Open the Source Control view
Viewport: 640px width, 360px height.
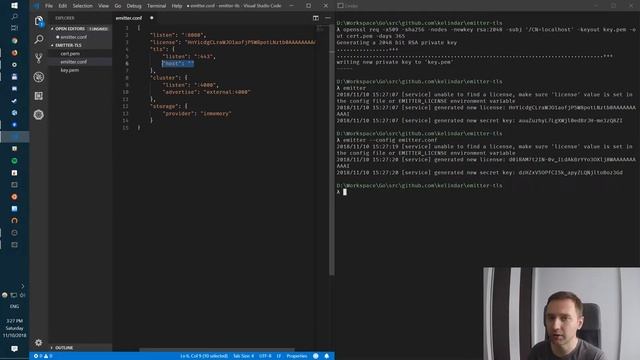point(39,58)
